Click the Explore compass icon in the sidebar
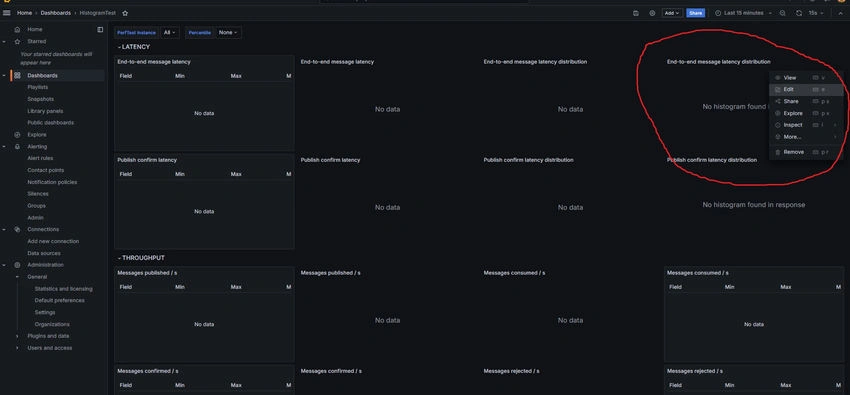This screenshot has height=395, width=850. tap(17, 134)
